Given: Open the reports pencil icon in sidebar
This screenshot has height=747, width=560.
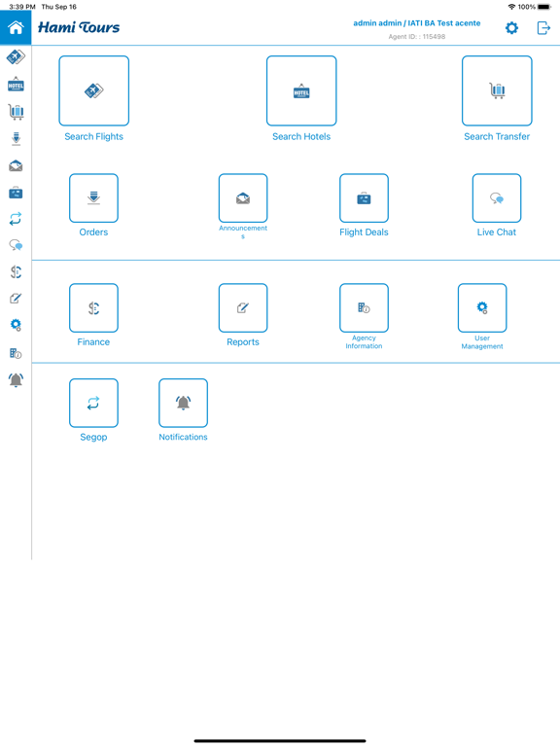Looking at the screenshot, I should (16, 299).
